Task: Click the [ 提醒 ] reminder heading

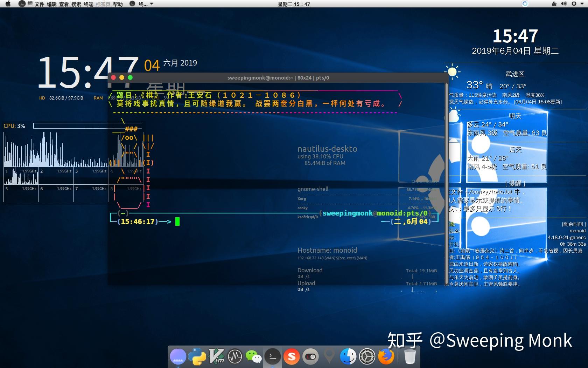Action: point(515,183)
